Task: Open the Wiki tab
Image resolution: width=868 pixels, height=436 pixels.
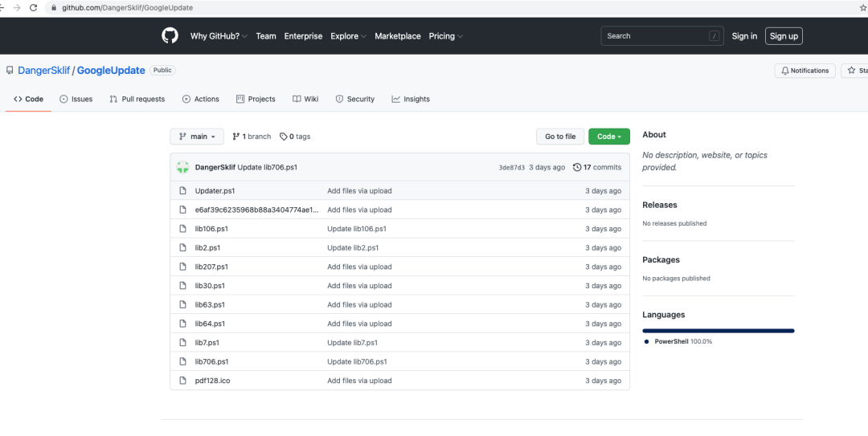Action: (305, 99)
